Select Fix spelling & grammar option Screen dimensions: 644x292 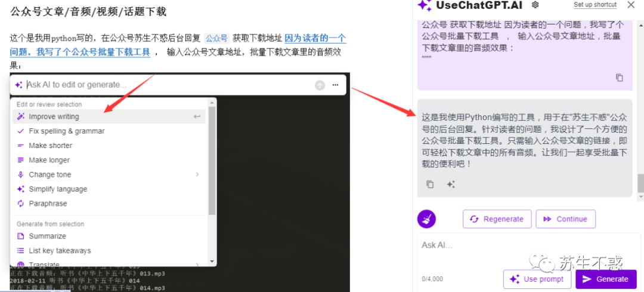click(x=109, y=131)
